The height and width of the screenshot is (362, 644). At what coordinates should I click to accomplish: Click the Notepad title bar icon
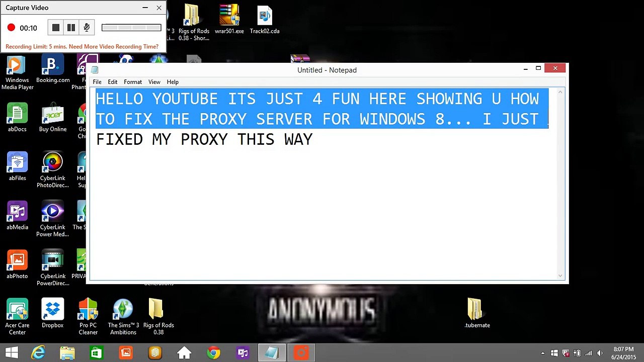(x=95, y=70)
